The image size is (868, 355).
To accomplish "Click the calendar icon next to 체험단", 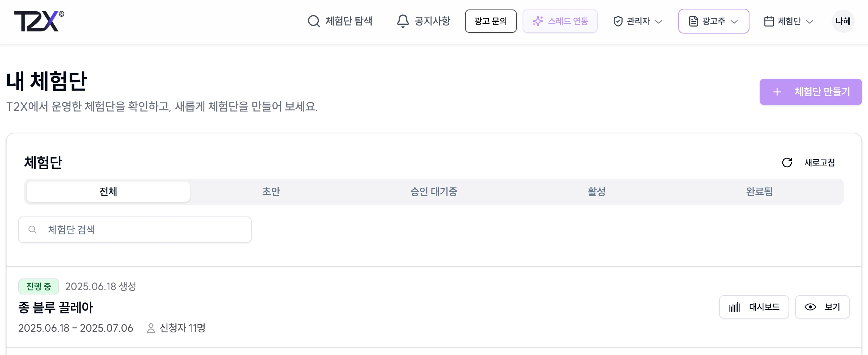I will click(x=769, y=21).
